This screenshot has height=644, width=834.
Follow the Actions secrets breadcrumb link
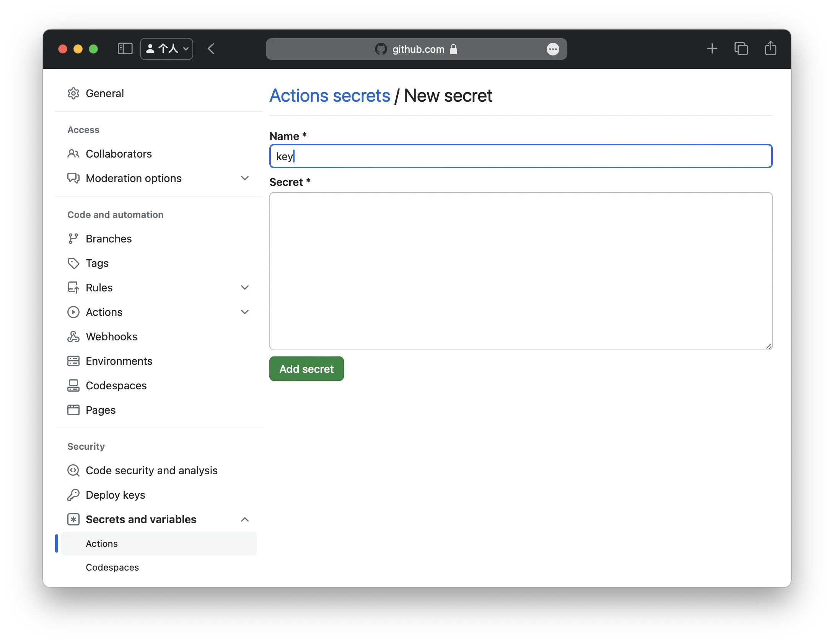[330, 96]
